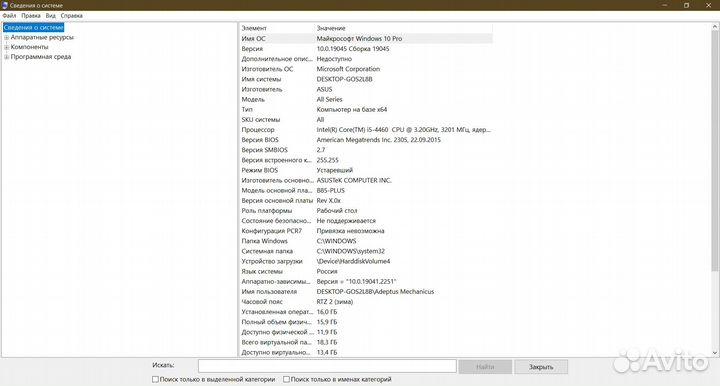Click the Искать search input field
The image size is (720, 386).
(327, 366)
